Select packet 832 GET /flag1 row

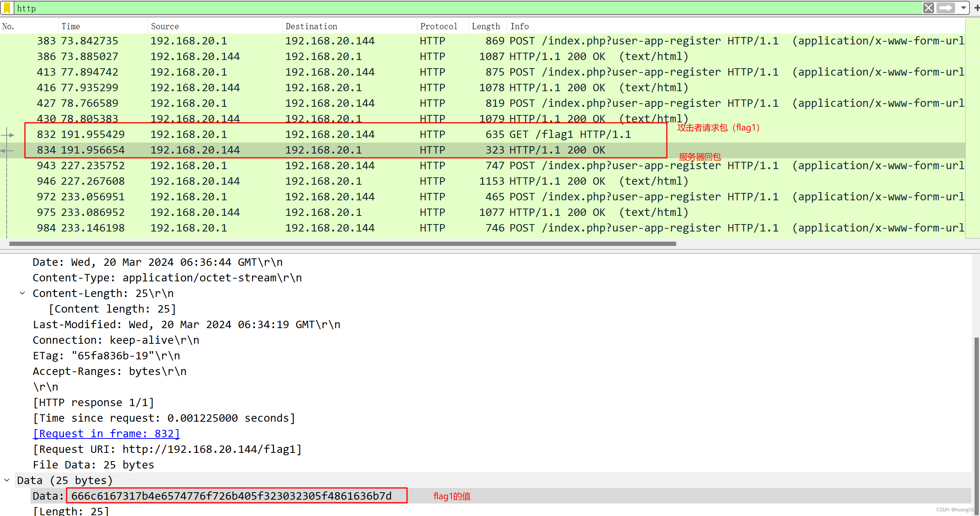(x=483, y=134)
